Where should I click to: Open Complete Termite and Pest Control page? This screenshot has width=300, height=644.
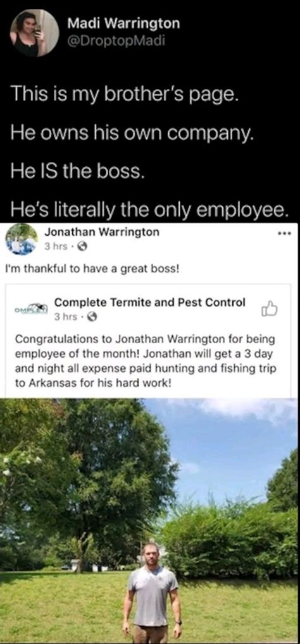(x=150, y=303)
